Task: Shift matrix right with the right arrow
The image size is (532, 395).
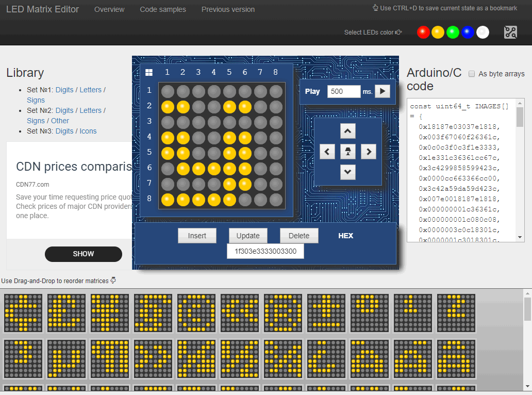Action: tap(369, 152)
